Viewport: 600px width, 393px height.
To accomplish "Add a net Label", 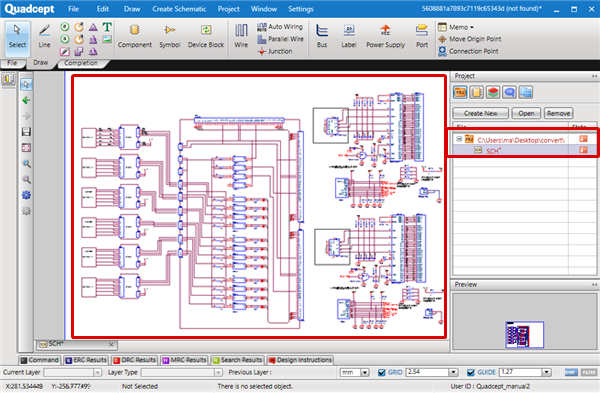I will [349, 36].
